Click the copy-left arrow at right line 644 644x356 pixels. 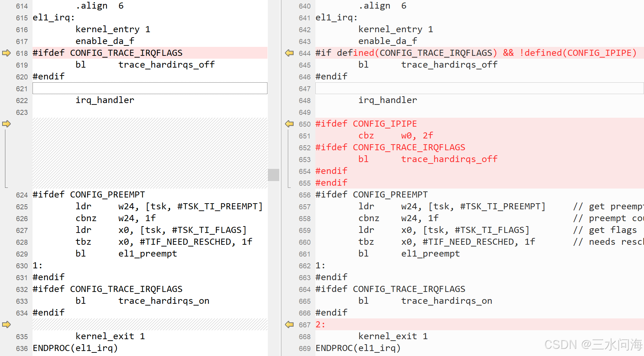click(289, 53)
